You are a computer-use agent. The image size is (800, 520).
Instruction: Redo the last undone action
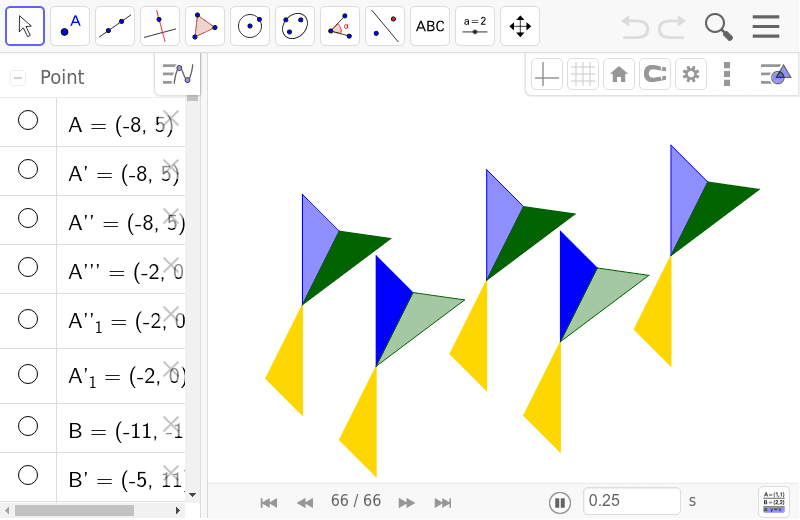coord(671,27)
